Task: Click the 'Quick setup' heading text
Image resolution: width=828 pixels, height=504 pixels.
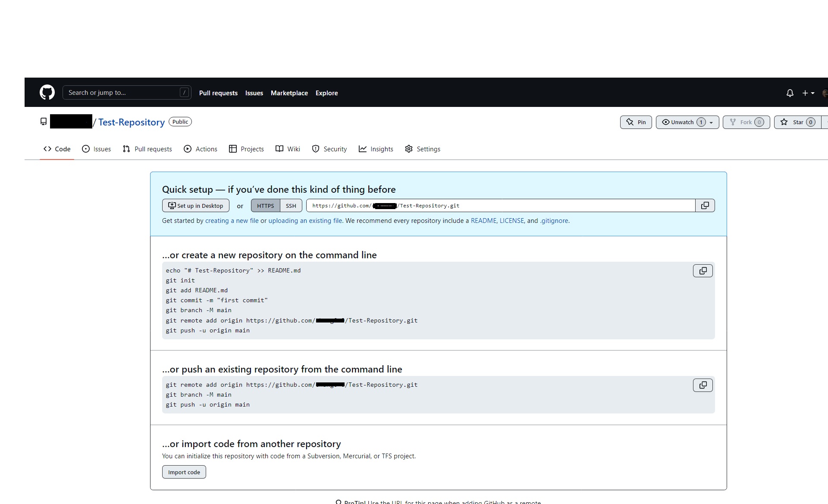Action: pyautogui.click(x=279, y=189)
